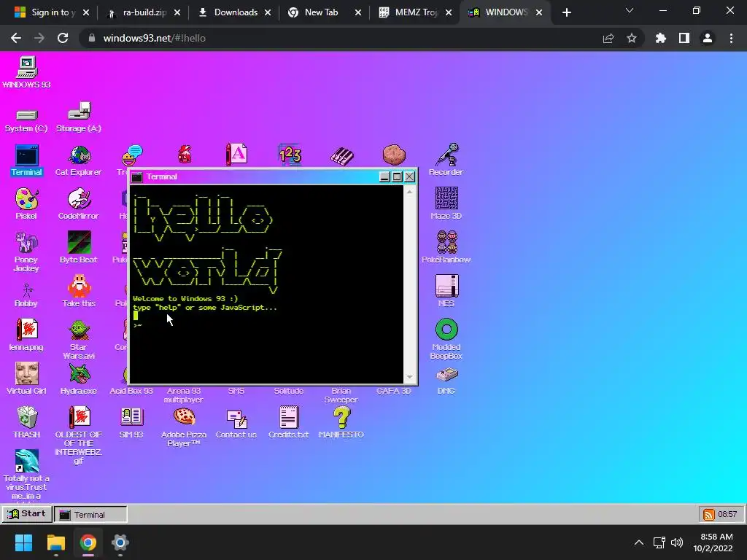Show hidden system tray icons

[639, 542]
